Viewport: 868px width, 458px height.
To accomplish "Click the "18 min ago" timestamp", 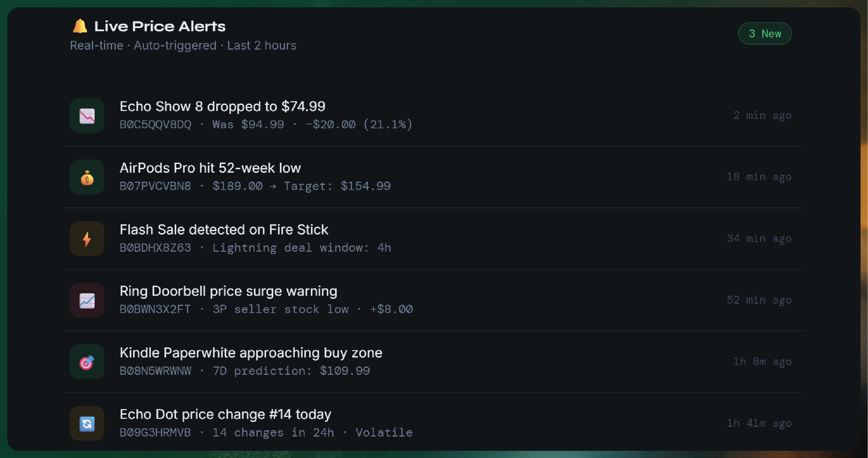I will pos(759,177).
